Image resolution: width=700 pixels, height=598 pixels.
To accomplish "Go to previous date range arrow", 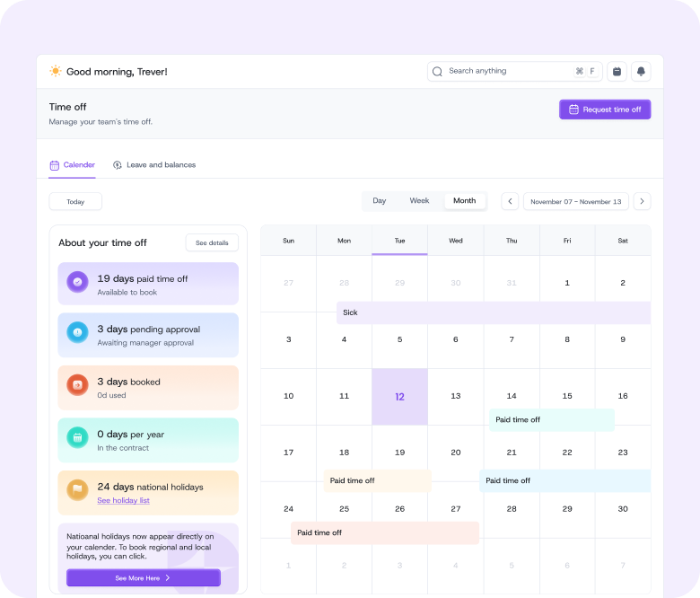I will coord(510,202).
